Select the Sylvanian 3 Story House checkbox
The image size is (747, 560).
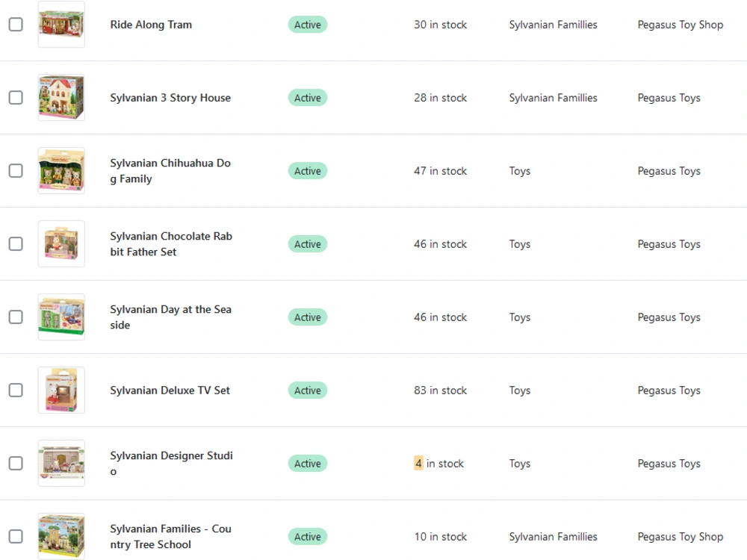(x=16, y=98)
